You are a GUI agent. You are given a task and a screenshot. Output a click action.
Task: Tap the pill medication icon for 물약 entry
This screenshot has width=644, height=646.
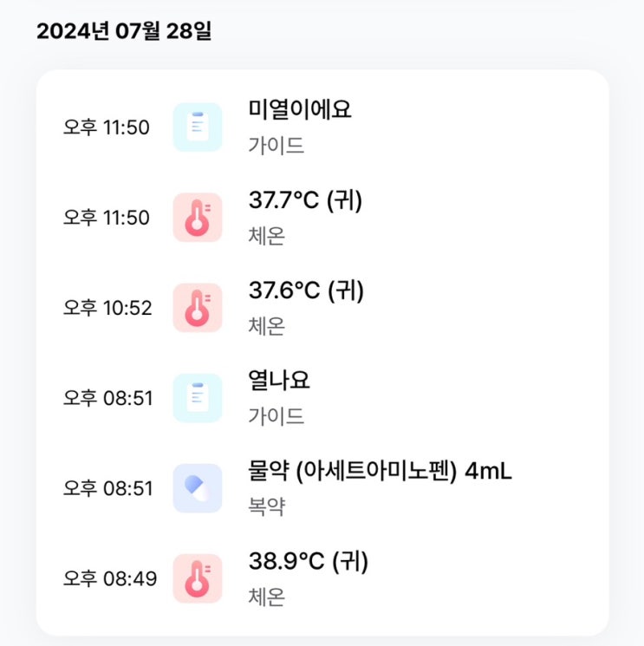[198, 488]
